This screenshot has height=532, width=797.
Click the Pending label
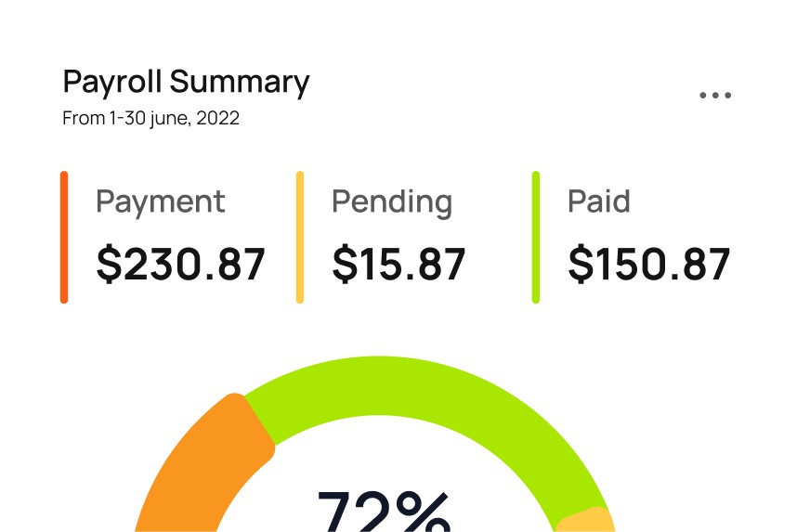(x=392, y=202)
